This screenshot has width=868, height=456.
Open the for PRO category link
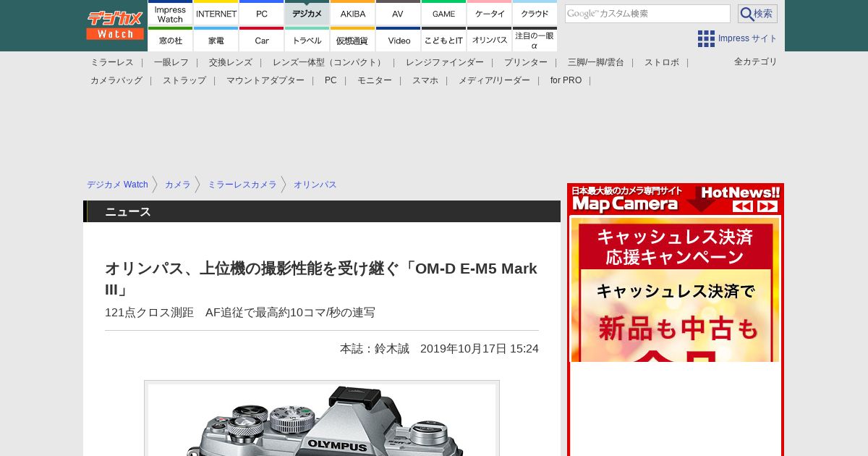pyautogui.click(x=566, y=80)
